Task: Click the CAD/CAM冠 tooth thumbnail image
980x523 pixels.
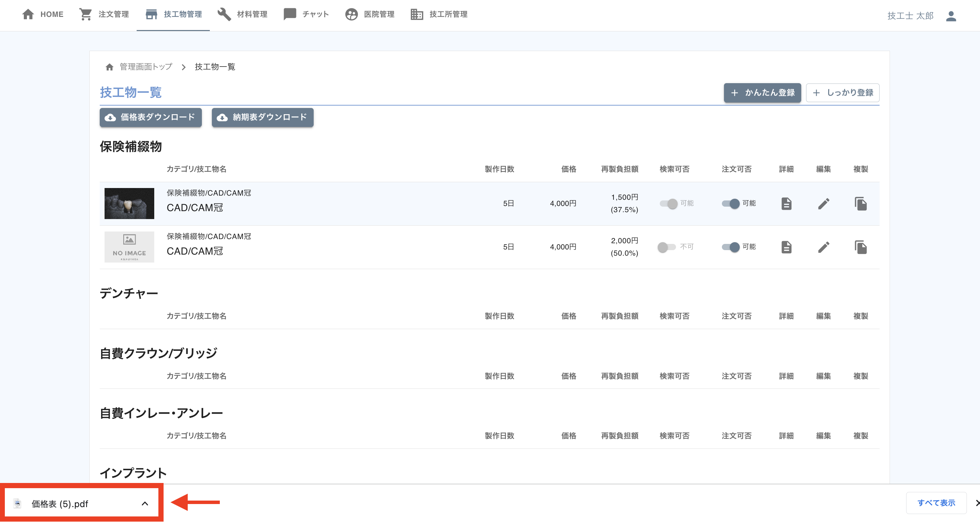Action: coord(129,204)
